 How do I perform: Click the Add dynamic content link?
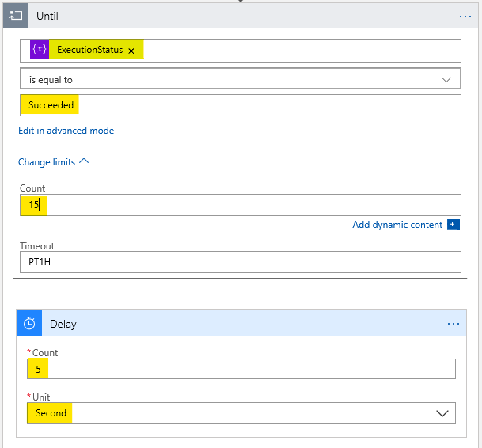(x=397, y=225)
